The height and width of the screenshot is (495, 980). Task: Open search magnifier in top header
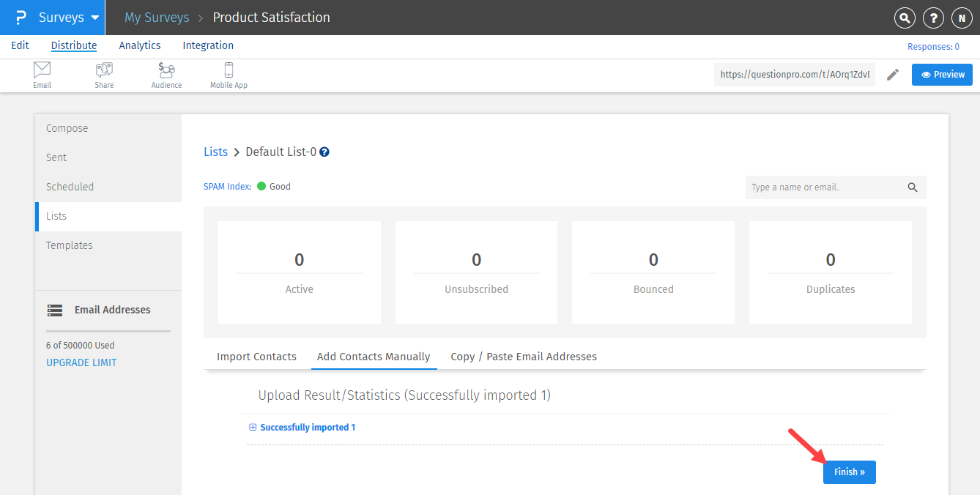coord(905,18)
